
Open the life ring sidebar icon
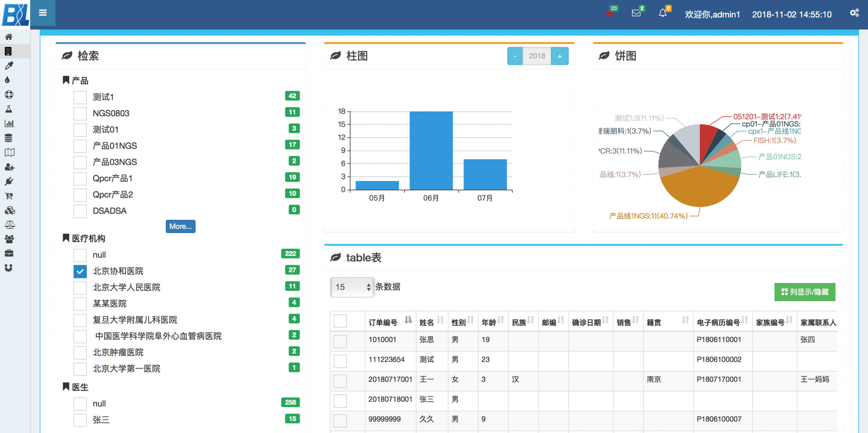pyautogui.click(x=9, y=94)
